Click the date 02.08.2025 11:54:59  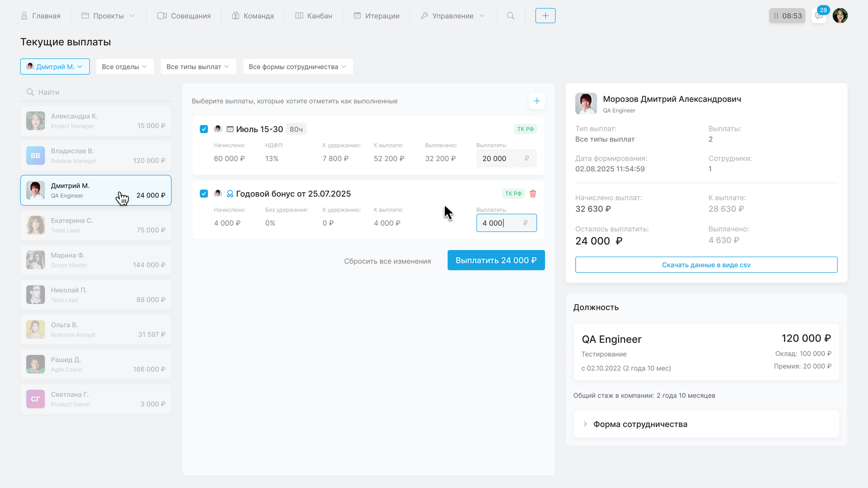(610, 169)
